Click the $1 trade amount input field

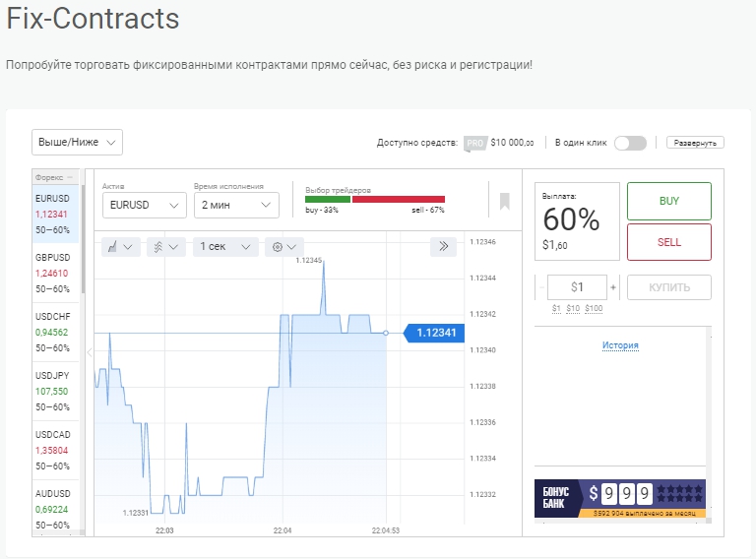[577, 287]
